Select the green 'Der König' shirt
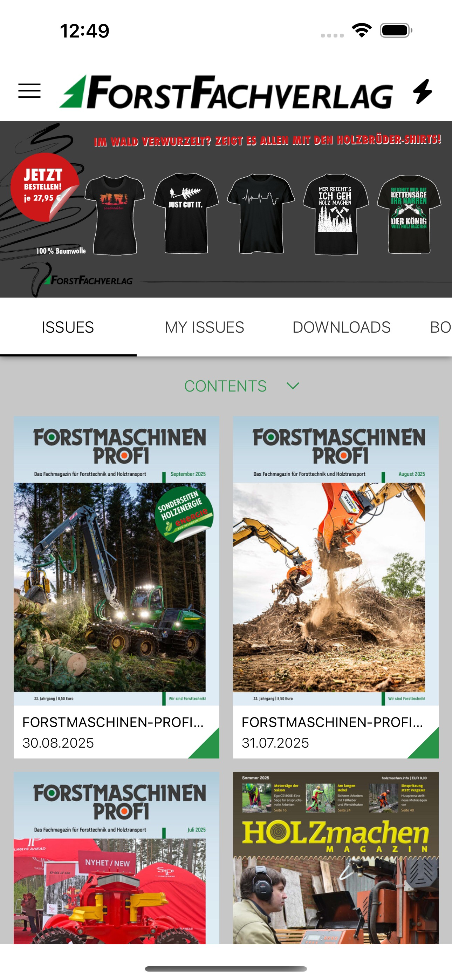This screenshot has width=452, height=980. [409, 214]
